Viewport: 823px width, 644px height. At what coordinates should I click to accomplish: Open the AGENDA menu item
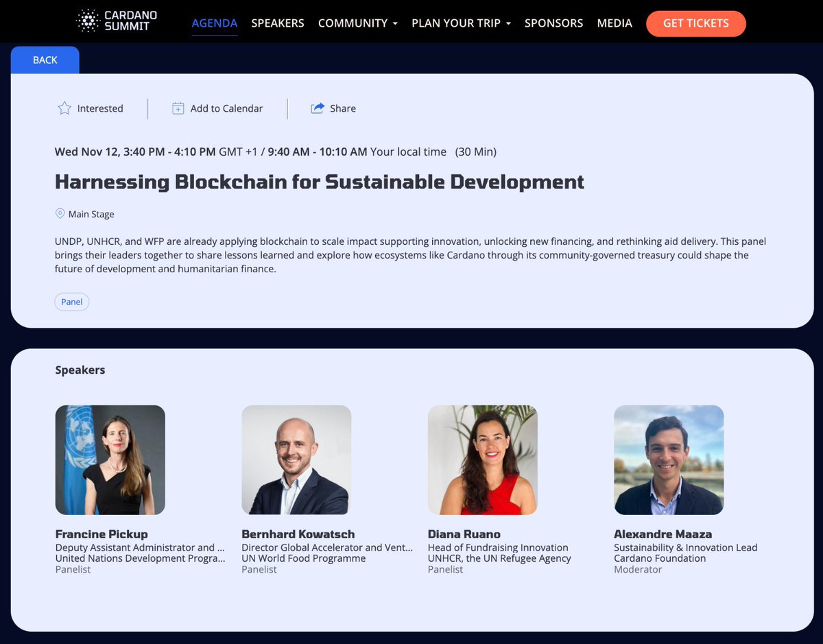tap(215, 23)
